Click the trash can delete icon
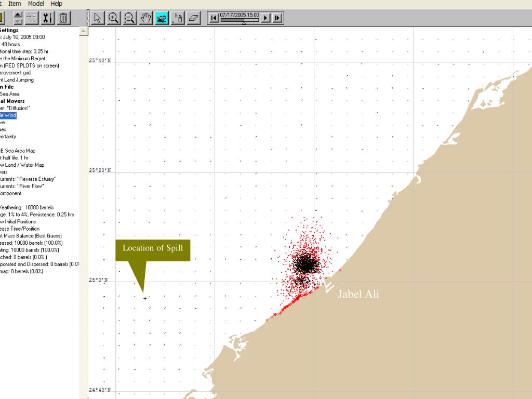This screenshot has width=532, height=399. click(63, 18)
